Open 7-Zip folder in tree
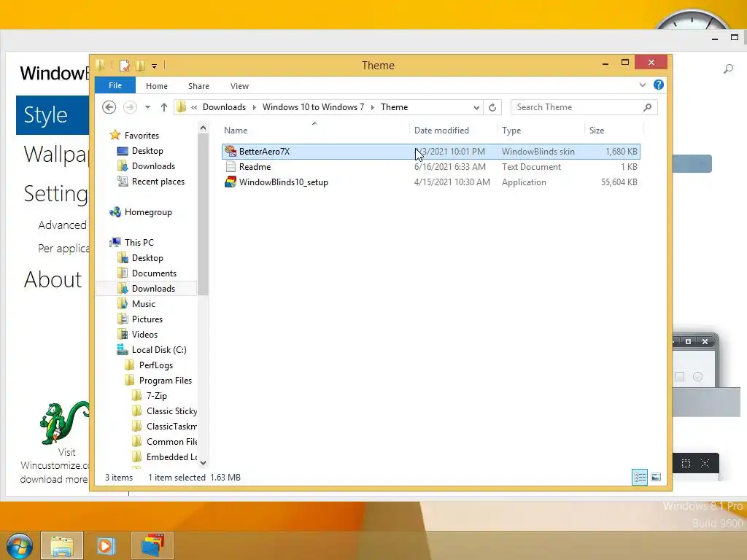The image size is (747, 560). click(x=156, y=396)
